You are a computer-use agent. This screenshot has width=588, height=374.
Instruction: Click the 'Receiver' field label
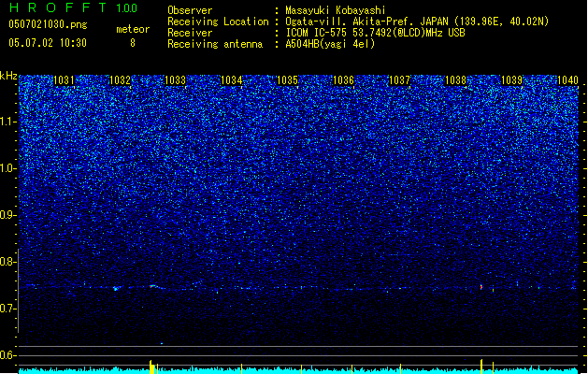tap(190, 33)
